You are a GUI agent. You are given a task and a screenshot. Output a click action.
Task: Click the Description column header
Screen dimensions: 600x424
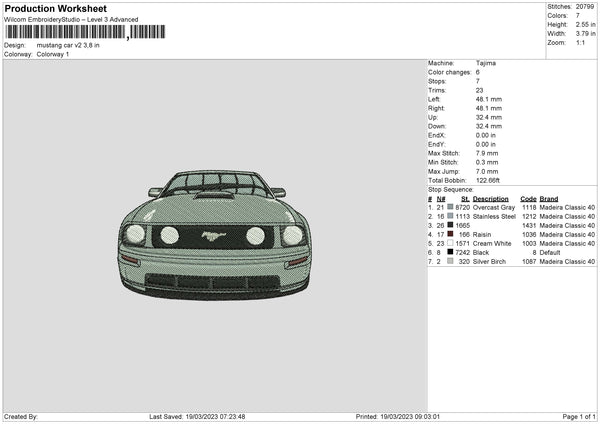491,199
